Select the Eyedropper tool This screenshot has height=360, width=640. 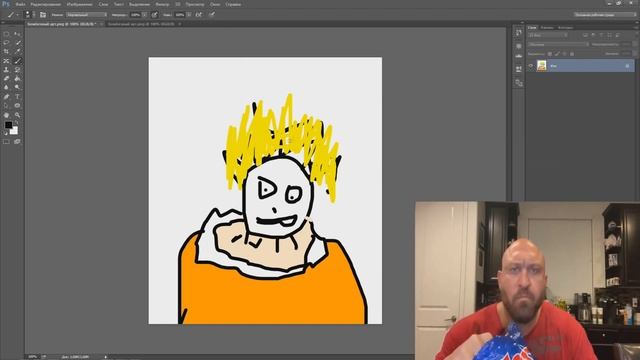pos(17,52)
